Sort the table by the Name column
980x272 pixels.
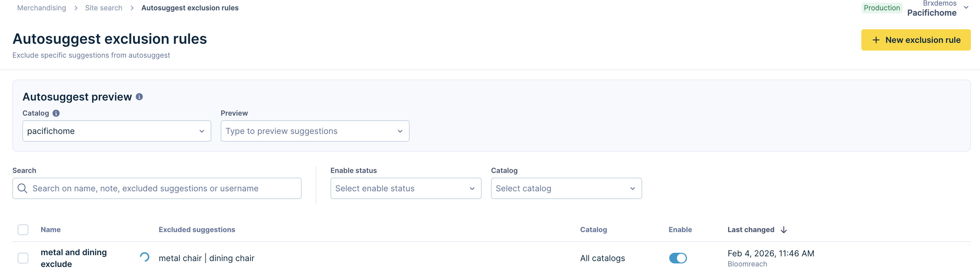point(50,230)
